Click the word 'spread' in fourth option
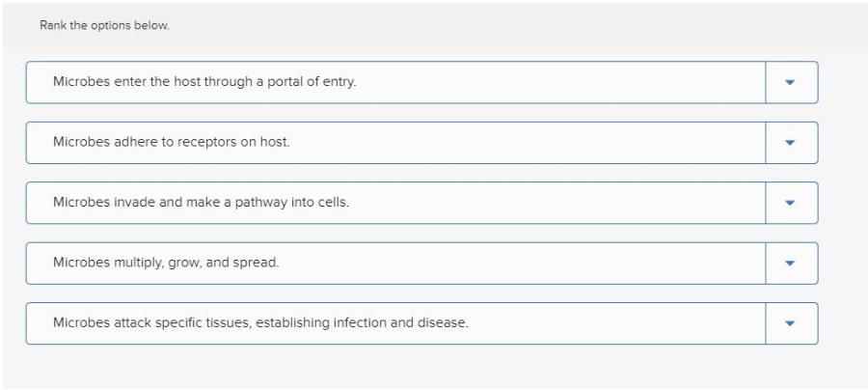Image resolution: width=868 pixels, height=390 pixels. point(258,263)
